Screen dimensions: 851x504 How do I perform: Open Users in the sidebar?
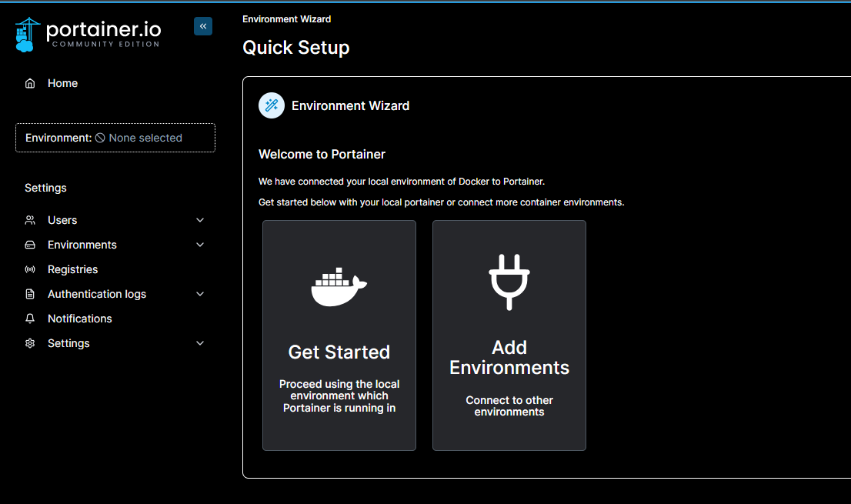(x=62, y=220)
